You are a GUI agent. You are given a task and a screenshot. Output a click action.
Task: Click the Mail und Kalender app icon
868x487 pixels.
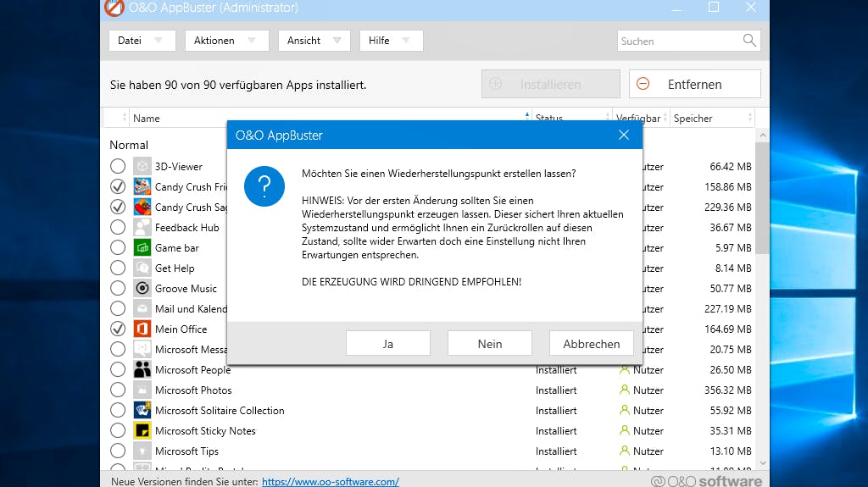[x=142, y=308]
